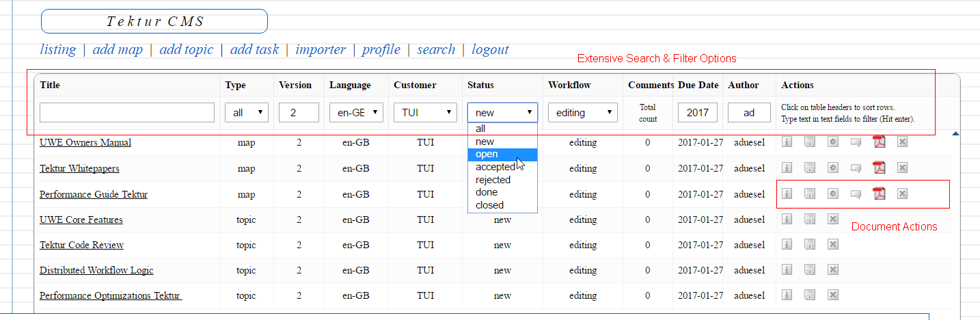Expand the Workflow filter dropdown
This screenshot has height=320, width=980.
(x=582, y=113)
